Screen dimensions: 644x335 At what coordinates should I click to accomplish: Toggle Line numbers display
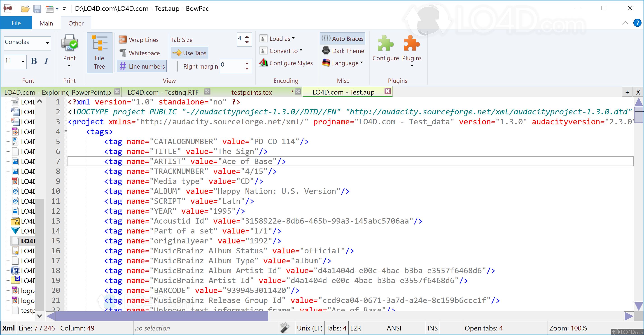(142, 66)
